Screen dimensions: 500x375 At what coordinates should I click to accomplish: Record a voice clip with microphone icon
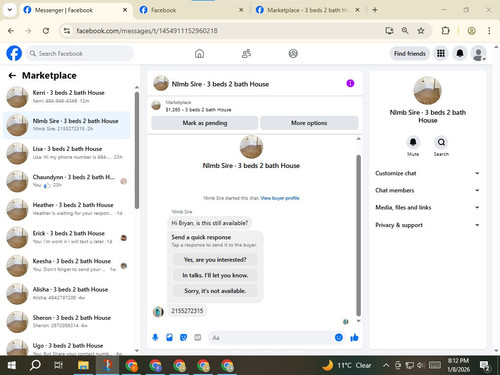[x=155, y=338]
